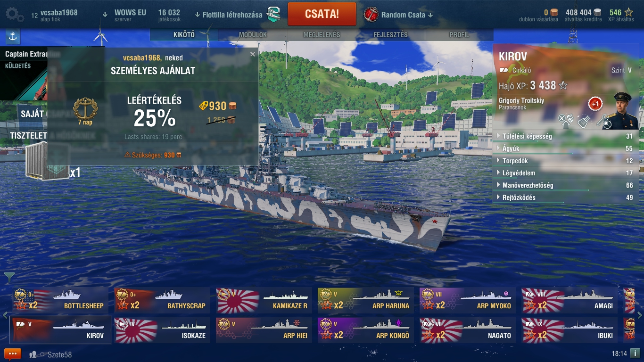
Task: Switch to the FEJLESZTÉS tab
Action: 390,35
